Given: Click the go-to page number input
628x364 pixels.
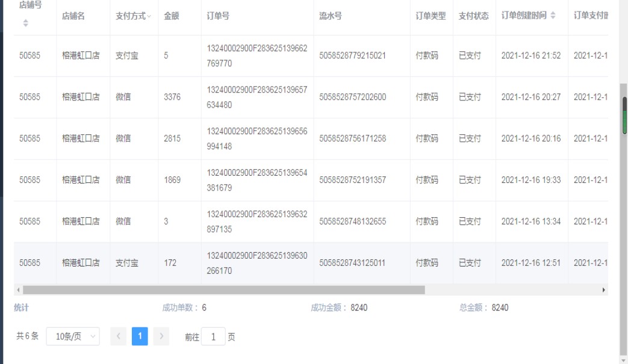Looking at the screenshot, I should (x=213, y=337).
